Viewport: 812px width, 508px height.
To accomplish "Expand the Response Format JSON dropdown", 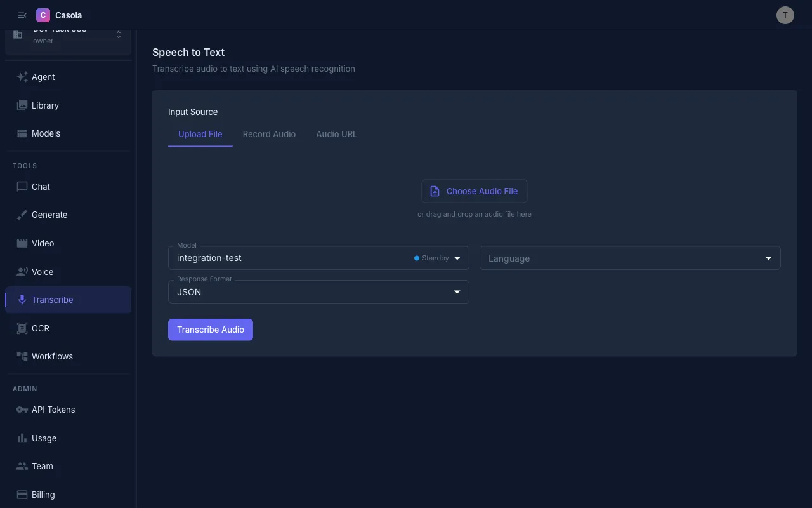I will pos(318,292).
